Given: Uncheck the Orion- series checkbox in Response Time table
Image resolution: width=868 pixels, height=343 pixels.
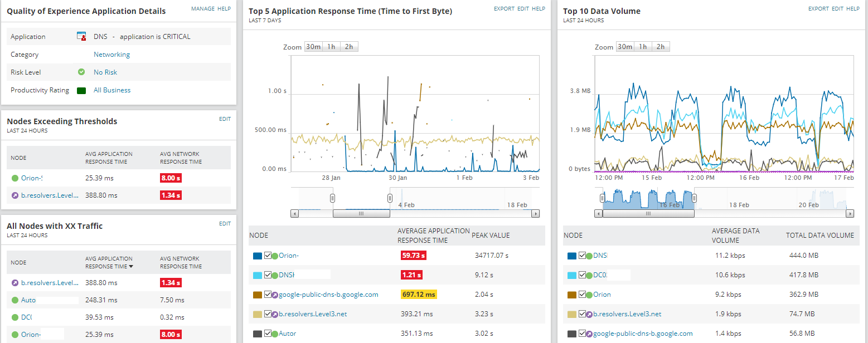Looking at the screenshot, I should click(x=268, y=256).
